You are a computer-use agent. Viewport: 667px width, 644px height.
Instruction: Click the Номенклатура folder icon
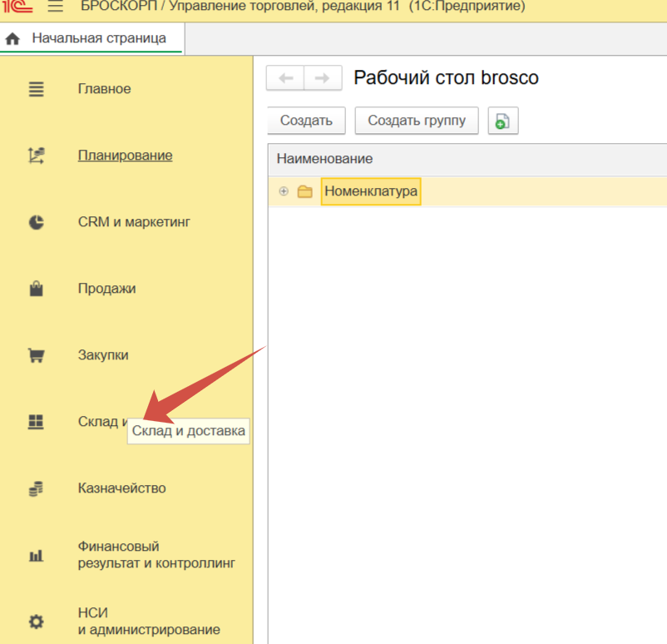click(304, 191)
